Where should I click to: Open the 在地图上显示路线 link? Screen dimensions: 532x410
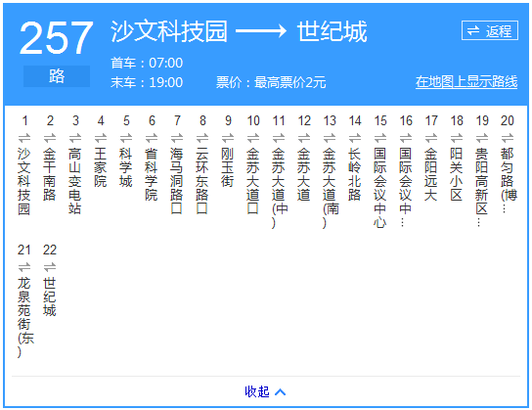tap(466, 82)
